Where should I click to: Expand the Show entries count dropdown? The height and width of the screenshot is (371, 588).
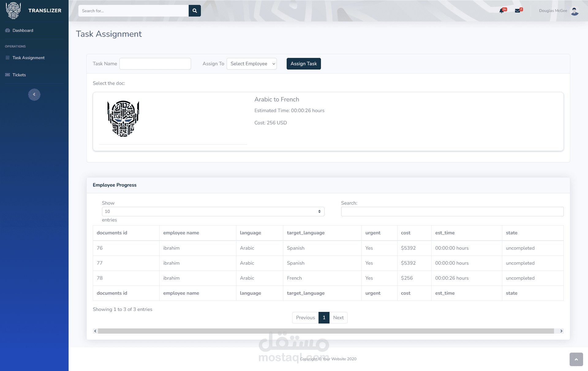coord(213,211)
